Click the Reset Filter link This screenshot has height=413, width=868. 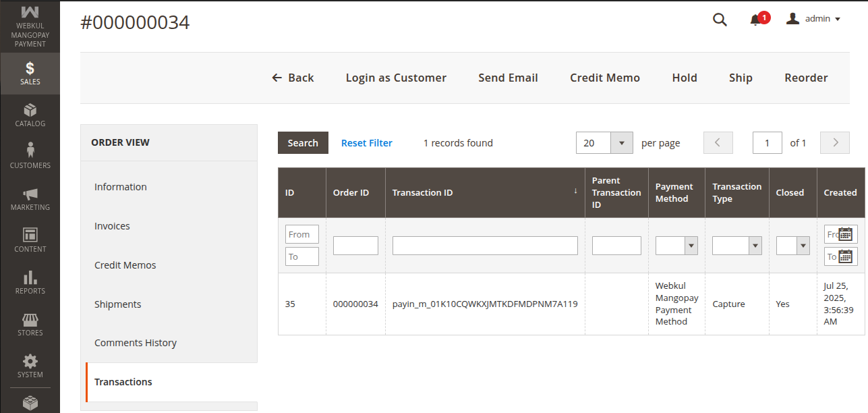(367, 142)
